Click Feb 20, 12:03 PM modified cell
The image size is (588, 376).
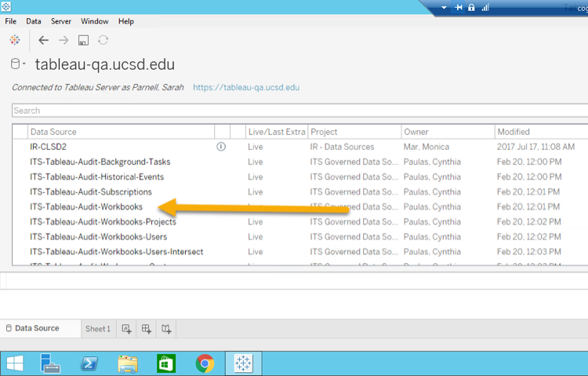click(x=529, y=252)
